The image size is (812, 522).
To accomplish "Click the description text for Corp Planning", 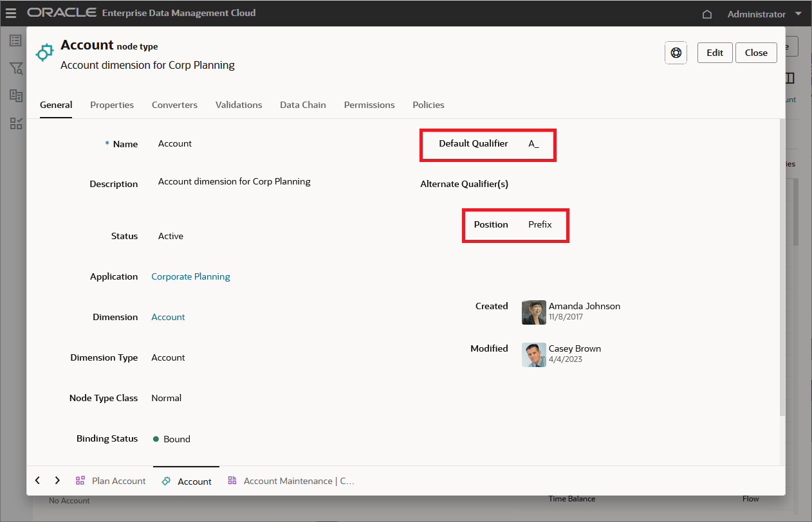I will (x=234, y=181).
